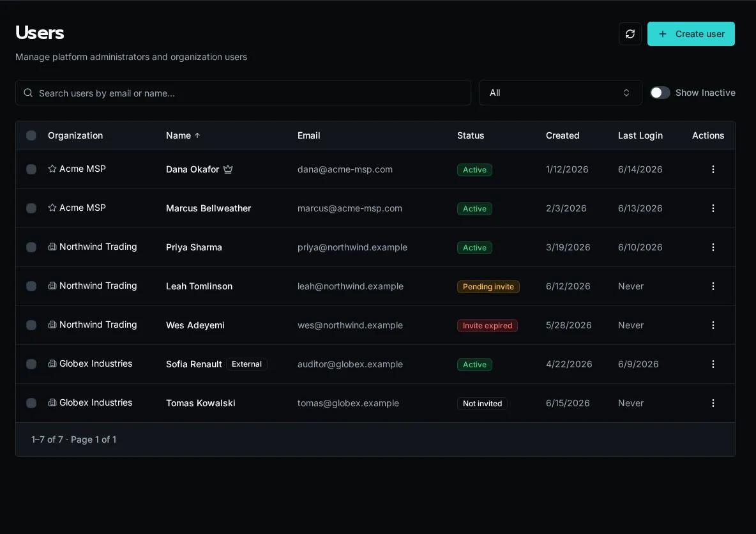
Task: Click the magnifier icon in search box
Action: pos(29,93)
